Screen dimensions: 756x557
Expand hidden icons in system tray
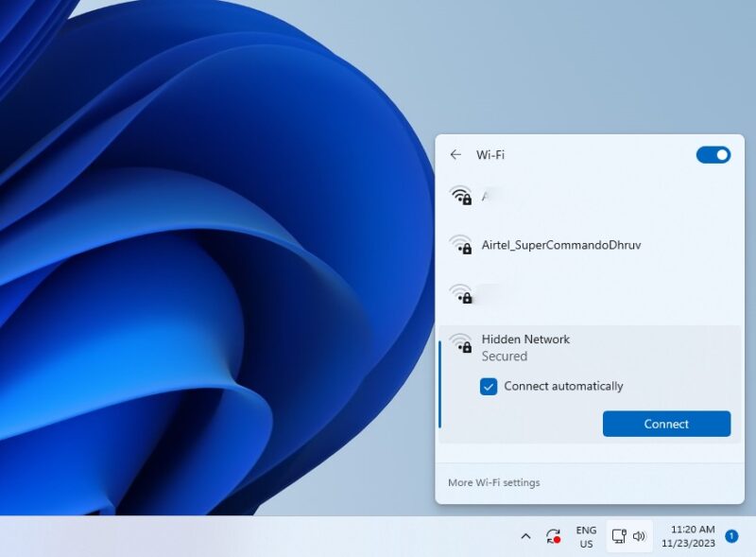point(525,536)
